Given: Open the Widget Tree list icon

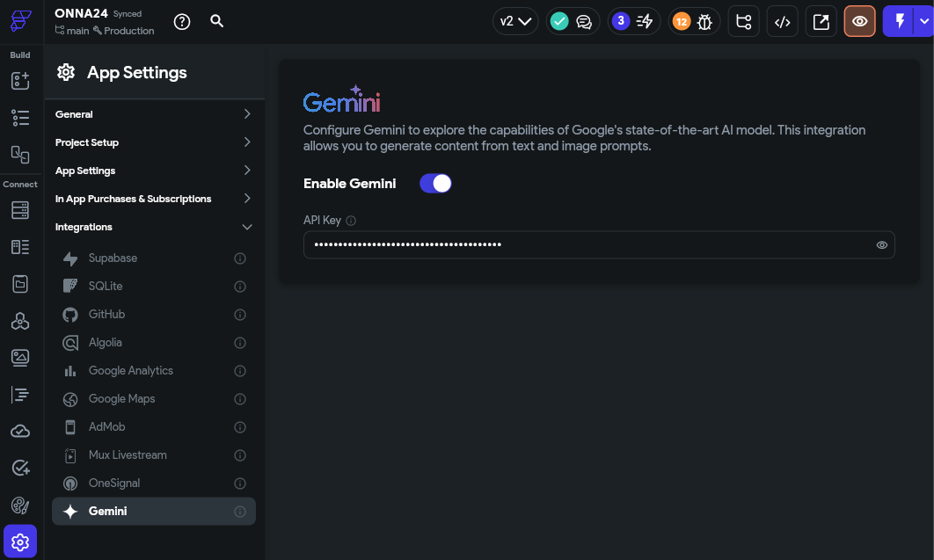Looking at the screenshot, I should pos(20,117).
